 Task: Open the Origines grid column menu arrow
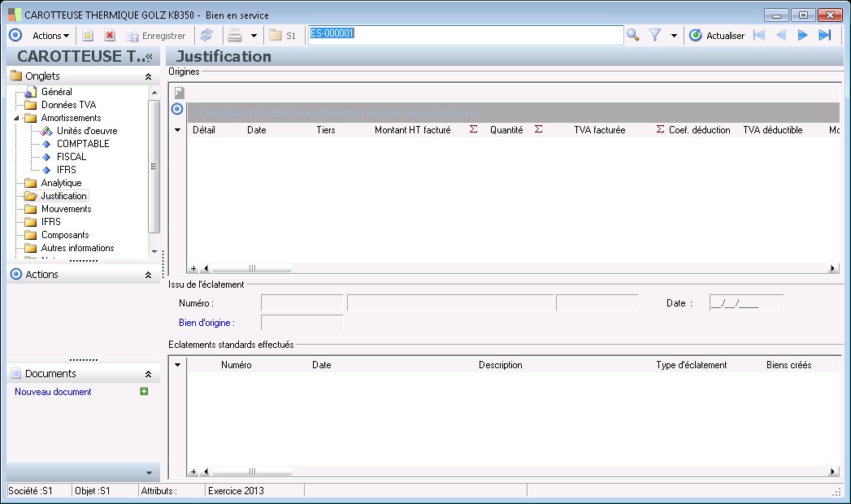177,130
